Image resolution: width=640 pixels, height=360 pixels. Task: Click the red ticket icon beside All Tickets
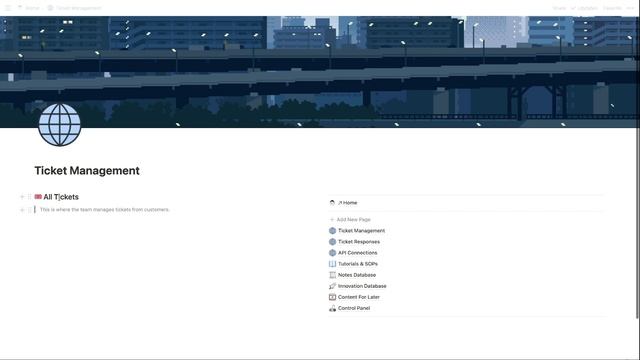[x=38, y=197]
